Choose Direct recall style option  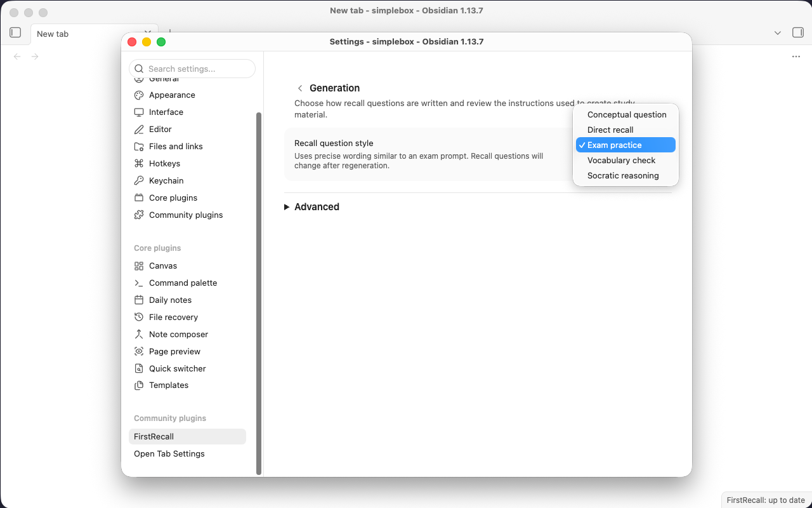tap(625, 130)
